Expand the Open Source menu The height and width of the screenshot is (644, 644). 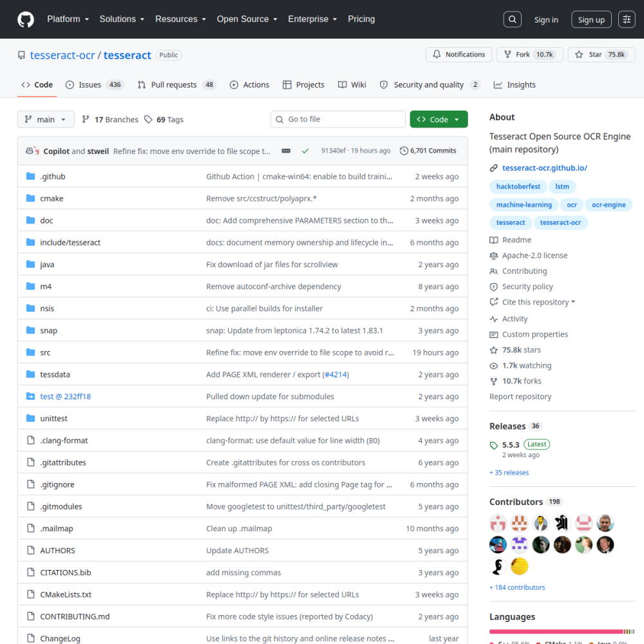[247, 19]
